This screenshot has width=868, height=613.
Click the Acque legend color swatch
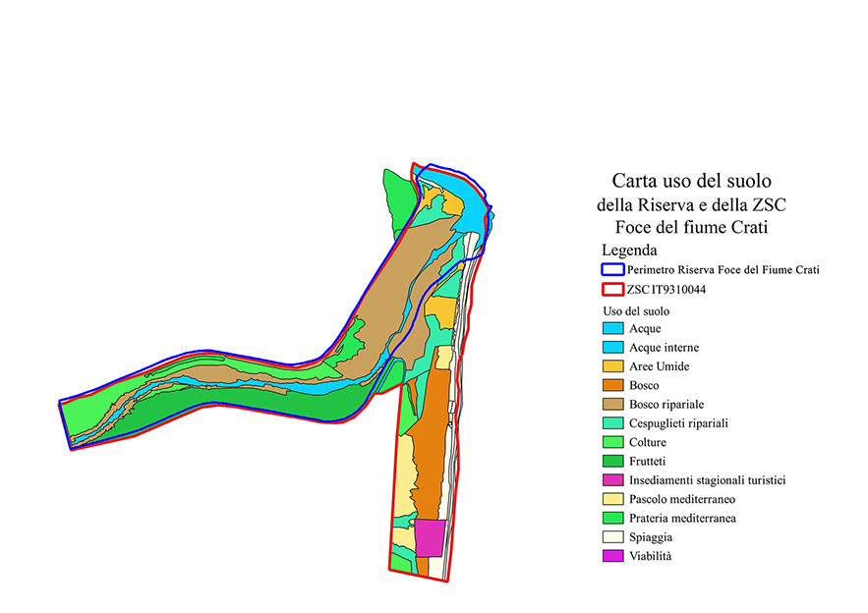point(612,328)
